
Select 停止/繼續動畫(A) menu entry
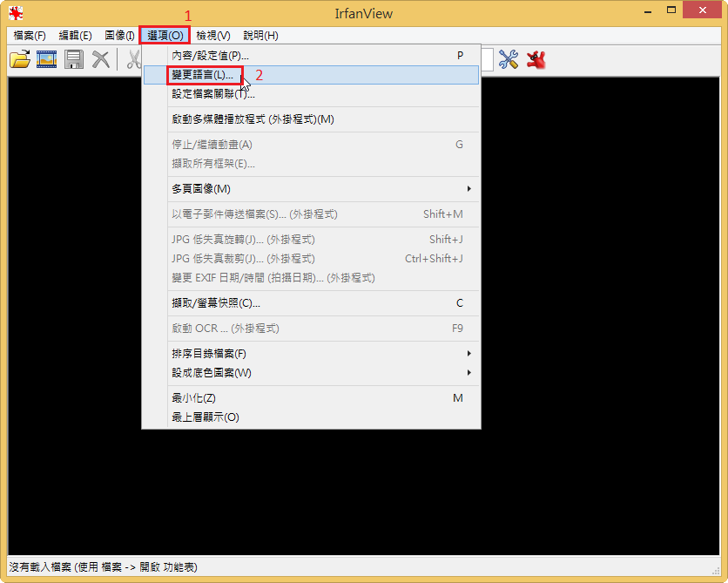(311, 145)
